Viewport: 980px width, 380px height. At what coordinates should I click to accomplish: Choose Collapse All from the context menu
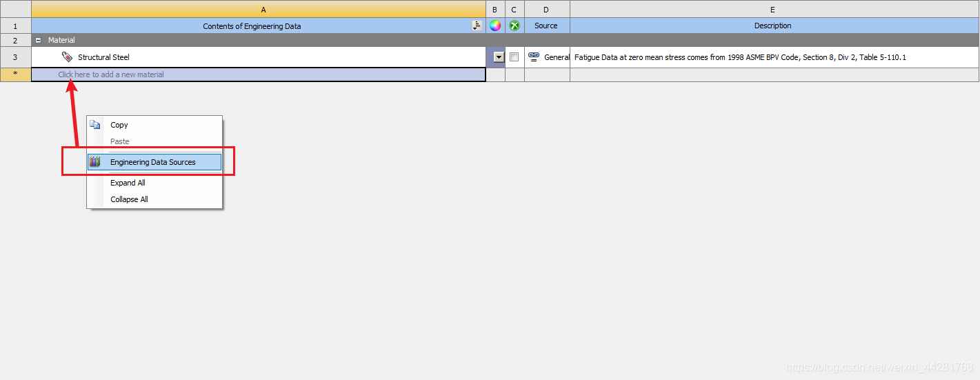tap(129, 199)
